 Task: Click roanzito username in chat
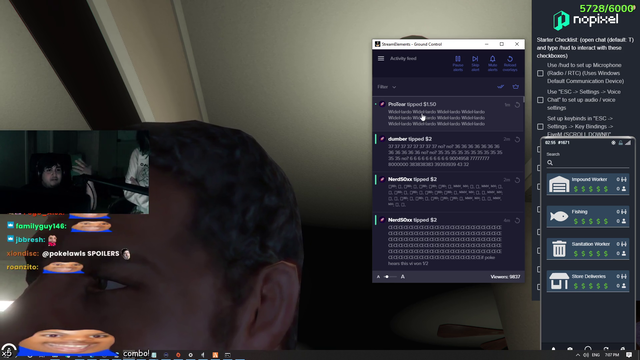pos(22,267)
